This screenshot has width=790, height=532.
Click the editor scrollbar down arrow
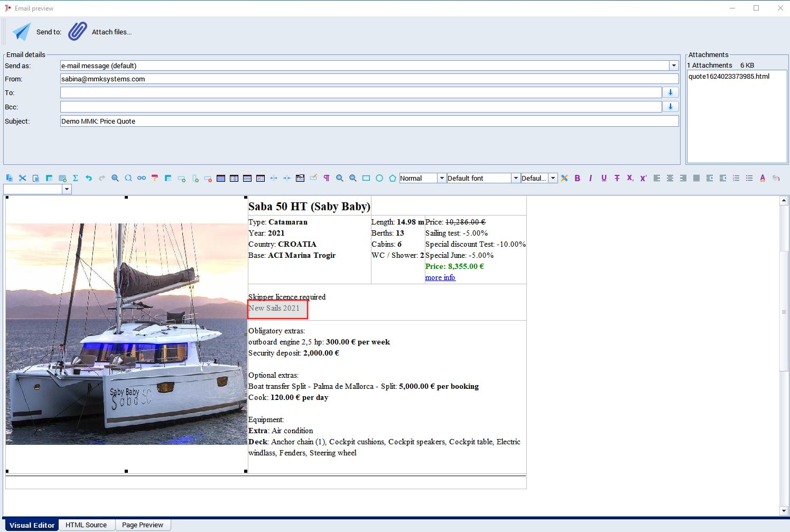[784, 511]
